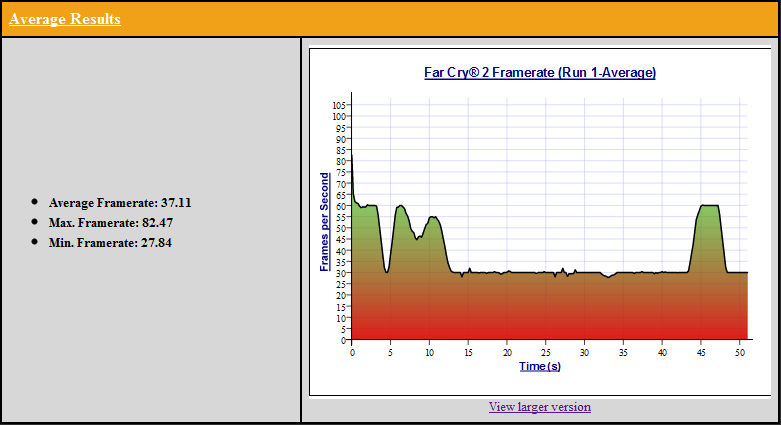Click the bullet beside Max. Framerate

tap(35, 222)
